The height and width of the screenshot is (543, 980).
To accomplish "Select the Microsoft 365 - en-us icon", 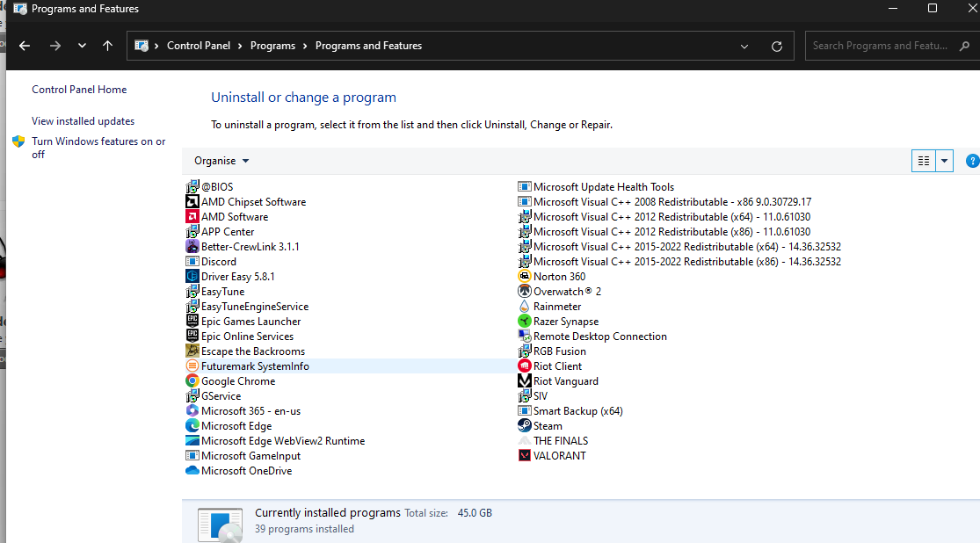I will 192,411.
